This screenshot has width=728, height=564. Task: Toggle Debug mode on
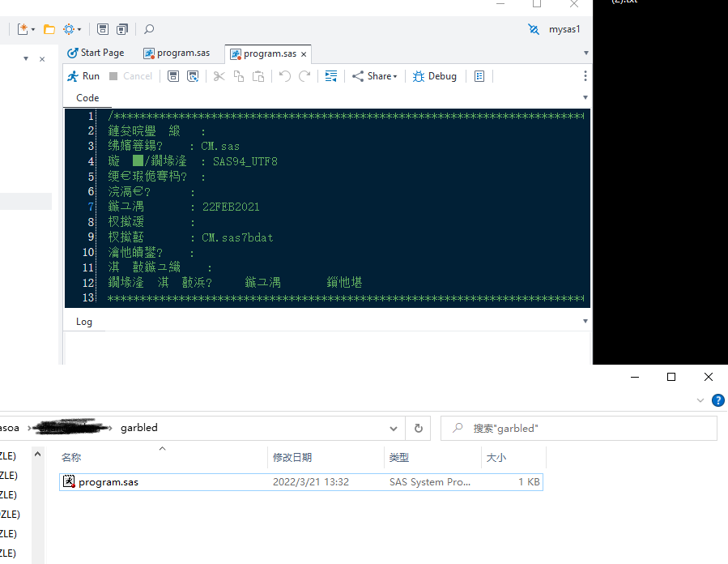[x=434, y=75]
